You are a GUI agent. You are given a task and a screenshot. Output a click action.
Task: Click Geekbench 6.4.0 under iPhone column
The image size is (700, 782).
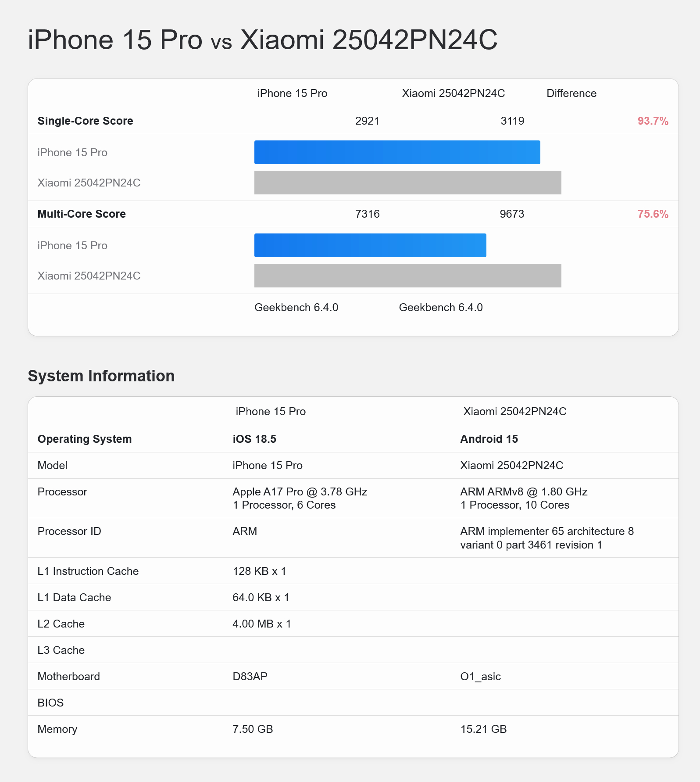pyautogui.click(x=296, y=308)
